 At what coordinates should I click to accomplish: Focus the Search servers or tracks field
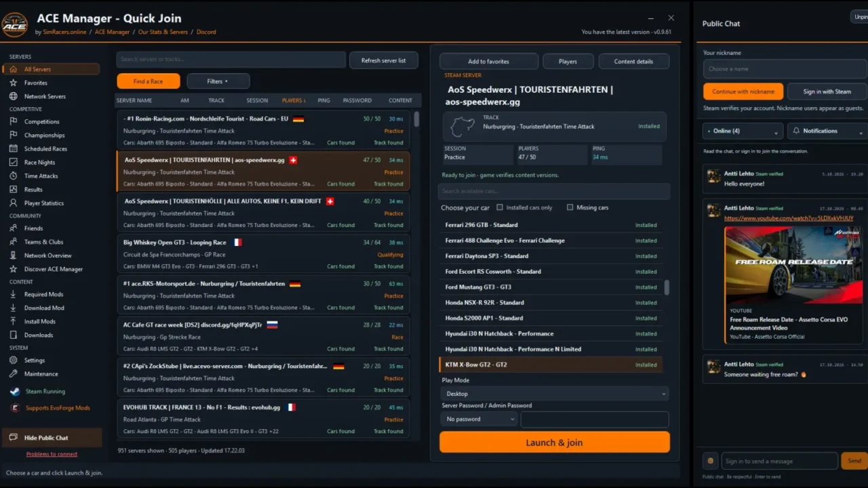click(x=231, y=60)
